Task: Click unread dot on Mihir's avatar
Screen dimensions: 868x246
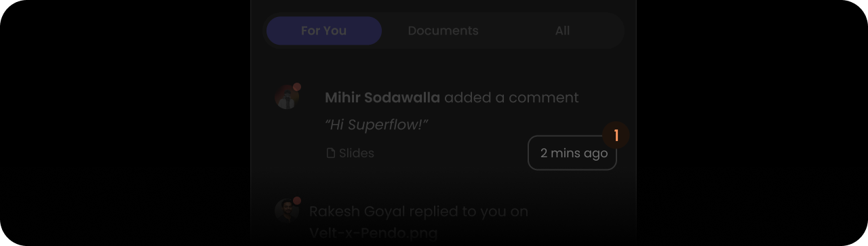Action: 296,87
